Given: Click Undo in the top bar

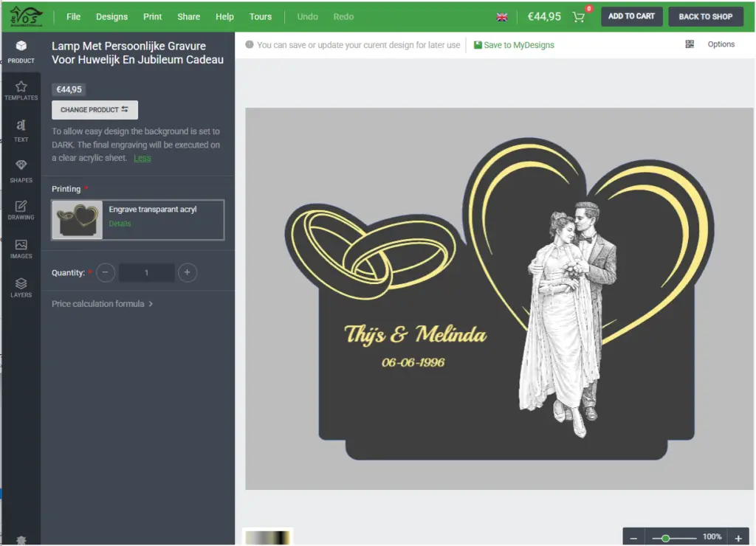Looking at the screenshot, I should point(307,16).
